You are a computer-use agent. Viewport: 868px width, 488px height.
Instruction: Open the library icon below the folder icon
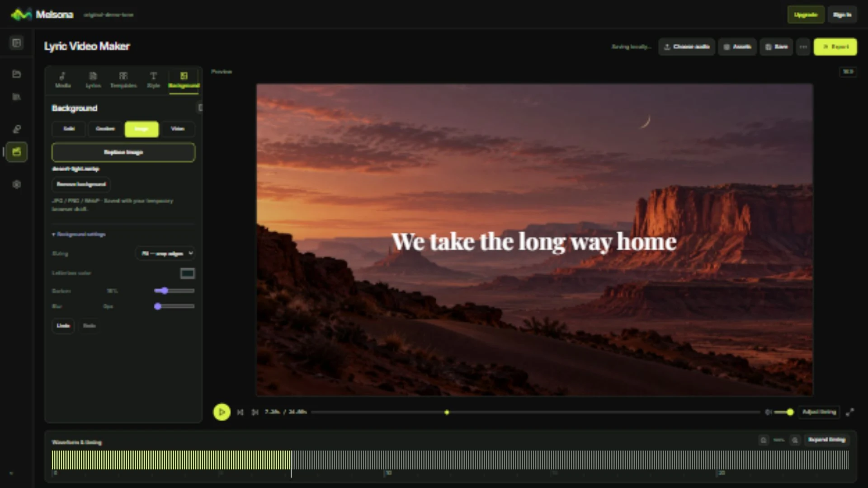pyautogui.click(x=17, y=97)
